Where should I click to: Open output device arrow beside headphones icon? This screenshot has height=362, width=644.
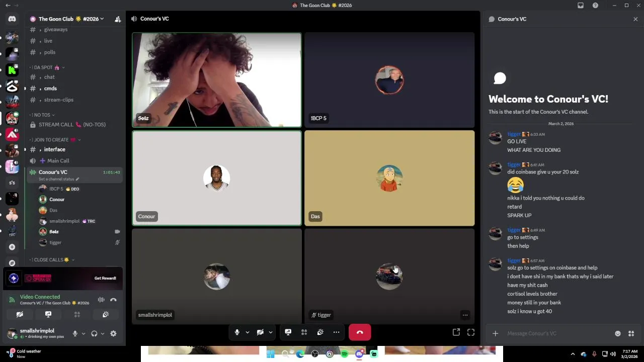click(x=103, y=333)
